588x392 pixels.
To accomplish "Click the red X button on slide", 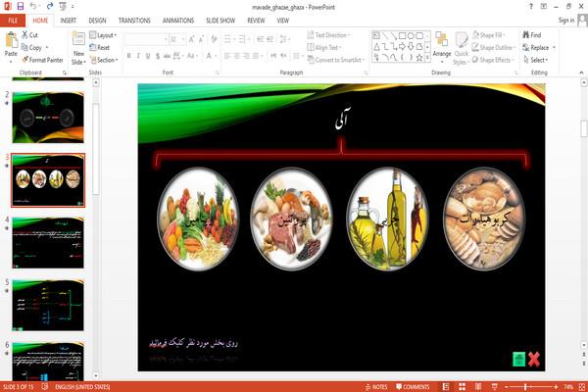I will click(534, 360).
